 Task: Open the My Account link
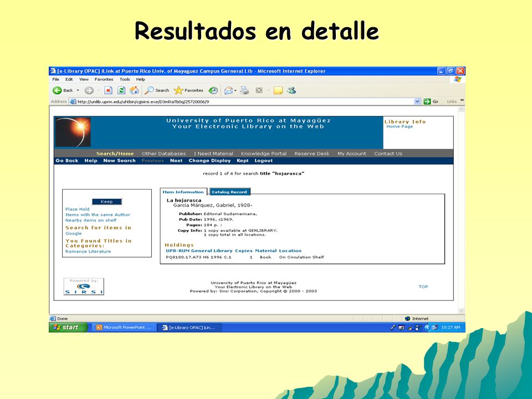click(x=352, y=154)
